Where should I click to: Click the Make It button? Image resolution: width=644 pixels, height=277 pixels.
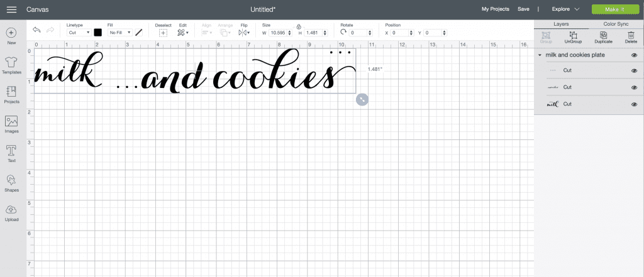point(615,9)
